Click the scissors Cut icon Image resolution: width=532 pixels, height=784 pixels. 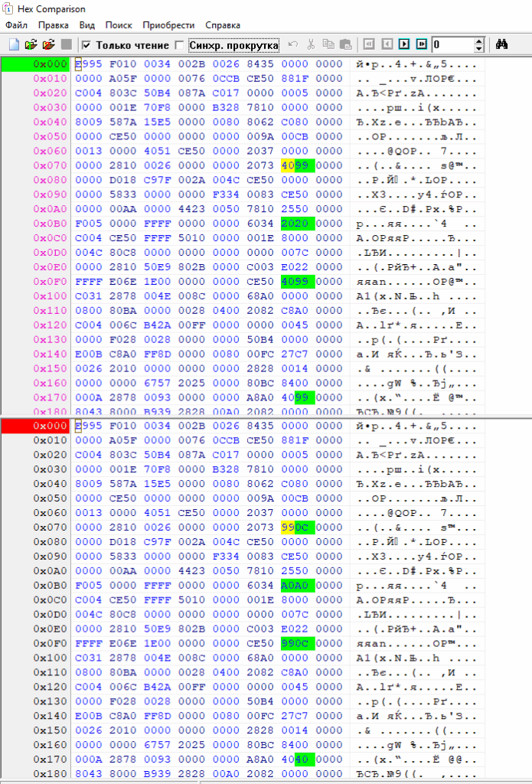coord(311,44)
